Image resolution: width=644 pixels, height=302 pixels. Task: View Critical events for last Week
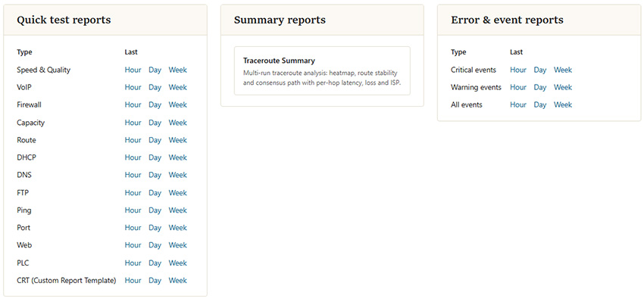pyautogui.click(x=563, y=70)
